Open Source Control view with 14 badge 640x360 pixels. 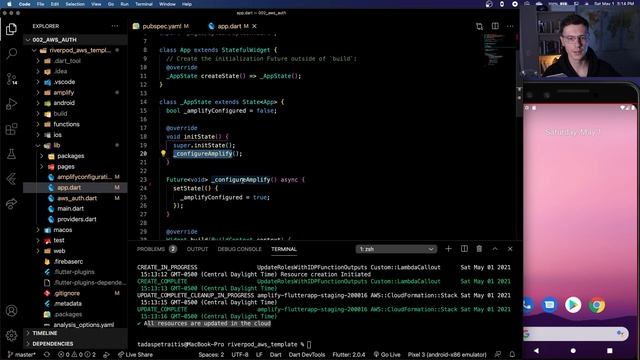(x=11, y=78)
